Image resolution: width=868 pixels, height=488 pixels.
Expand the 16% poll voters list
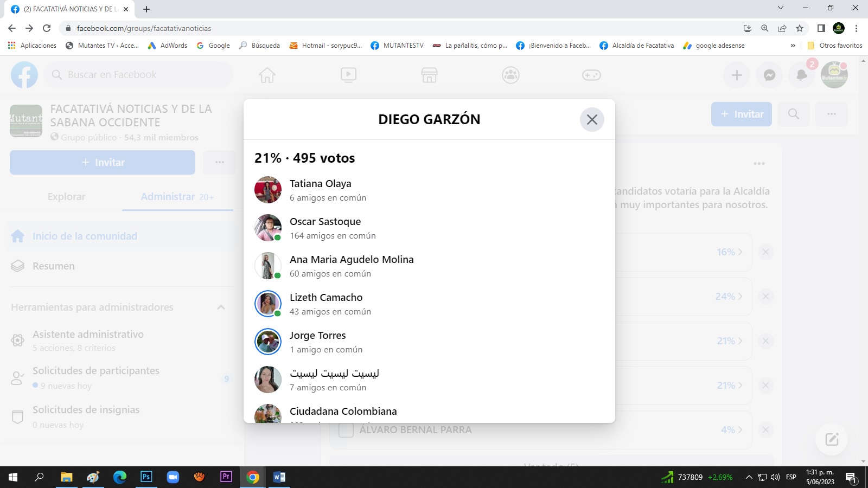(729, 252)
